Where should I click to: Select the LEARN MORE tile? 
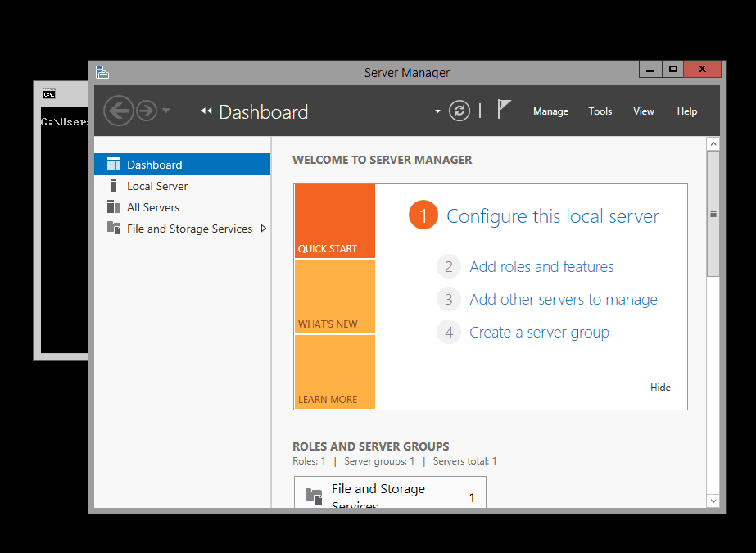pos(335,372)
